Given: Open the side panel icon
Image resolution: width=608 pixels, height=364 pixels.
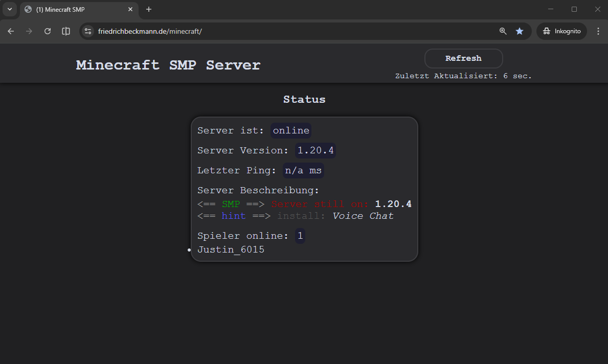Looking at the screenshot, I should pyautogui.click(x=66, y=31).
